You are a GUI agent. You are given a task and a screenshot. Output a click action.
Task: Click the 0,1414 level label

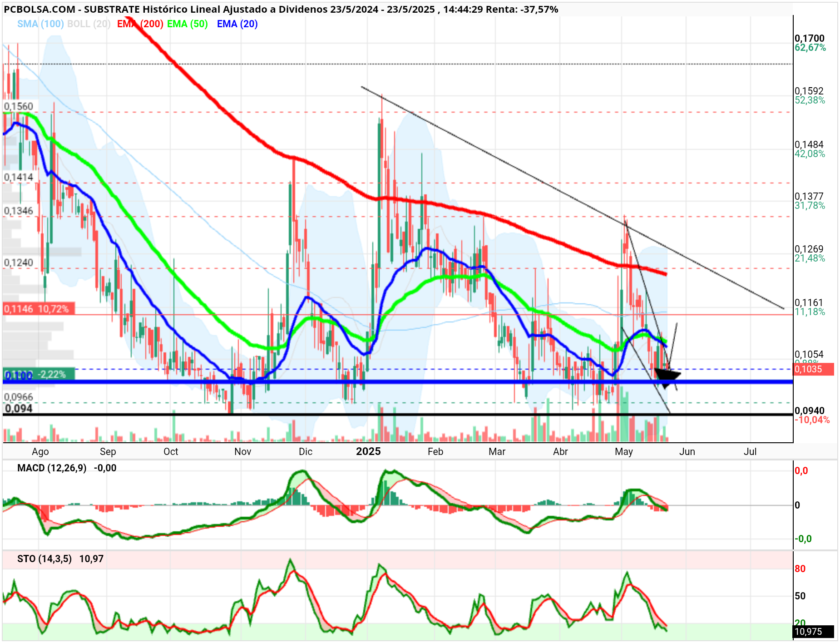(x=19, y=177)
